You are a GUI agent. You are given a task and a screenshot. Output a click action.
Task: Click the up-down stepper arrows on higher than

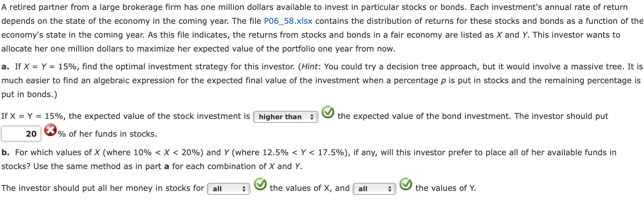pyautogui.click(x=311, y=117)
